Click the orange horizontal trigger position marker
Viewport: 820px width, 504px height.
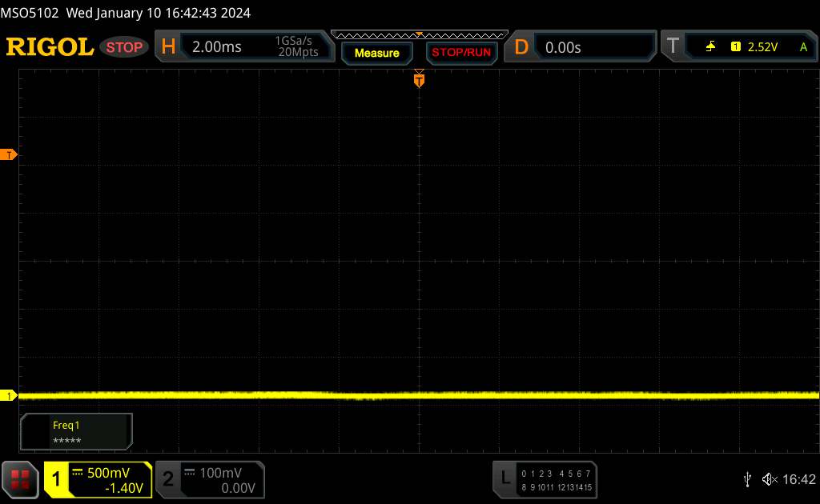point(419,79)
